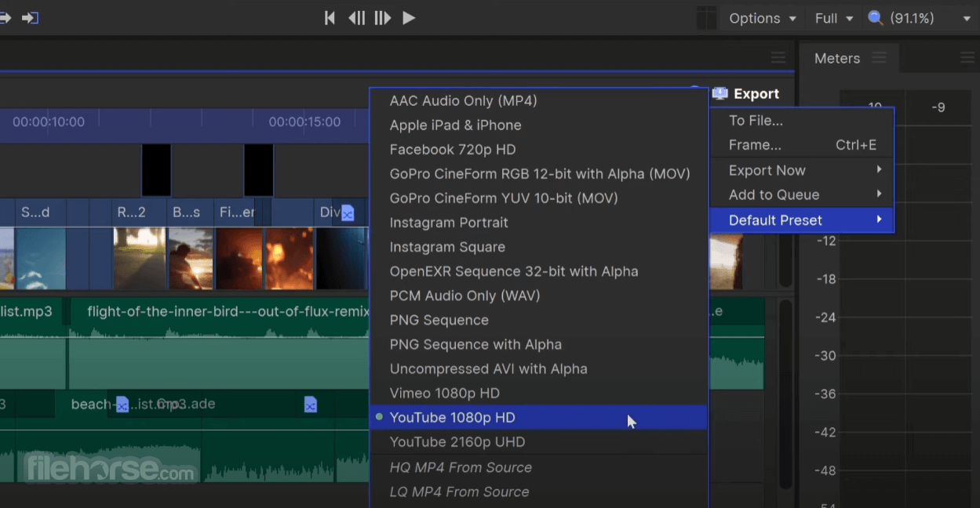Select PNG Sequence with Alpha preset
This screenshot has height=508, width=980.
point(538,344)
